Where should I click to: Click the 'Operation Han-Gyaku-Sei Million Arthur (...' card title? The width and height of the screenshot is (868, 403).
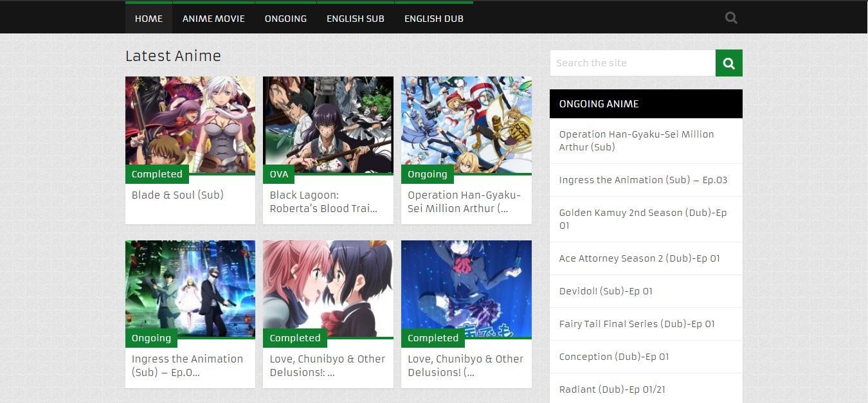point(464,202)
